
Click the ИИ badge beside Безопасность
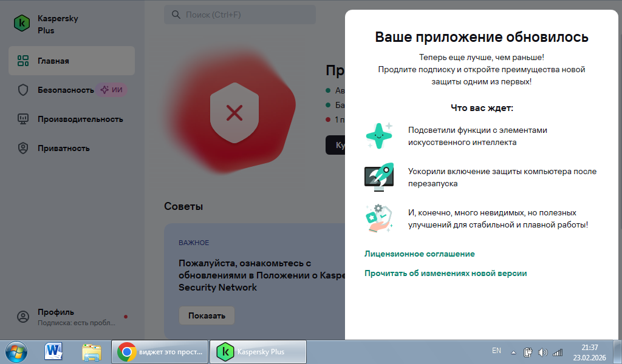tap(112, 90)
